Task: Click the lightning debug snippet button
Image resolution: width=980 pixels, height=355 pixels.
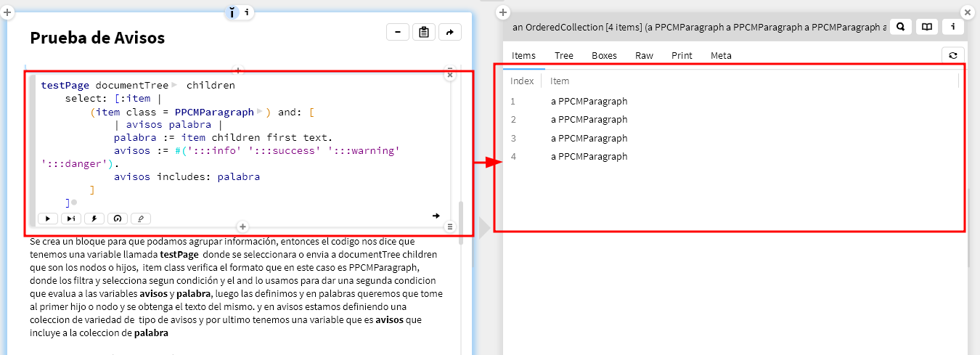Action: point(94,218)
